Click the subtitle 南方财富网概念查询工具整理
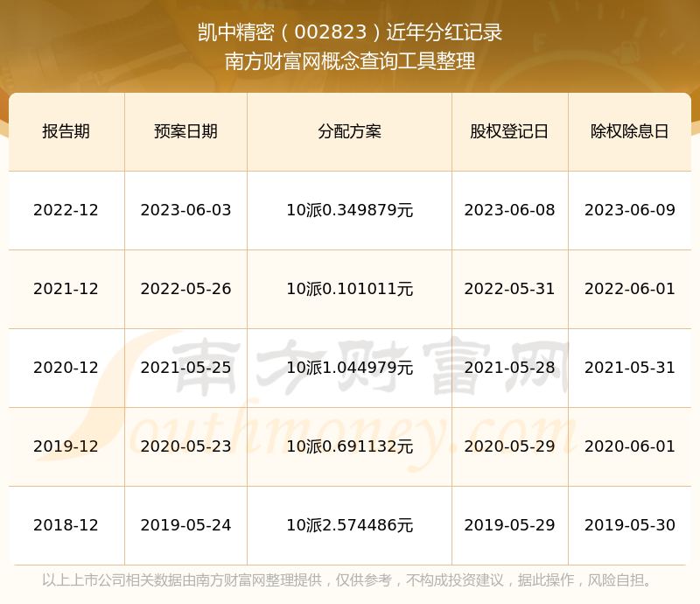This screenshot has height=604, width=700. coord(350,61)
